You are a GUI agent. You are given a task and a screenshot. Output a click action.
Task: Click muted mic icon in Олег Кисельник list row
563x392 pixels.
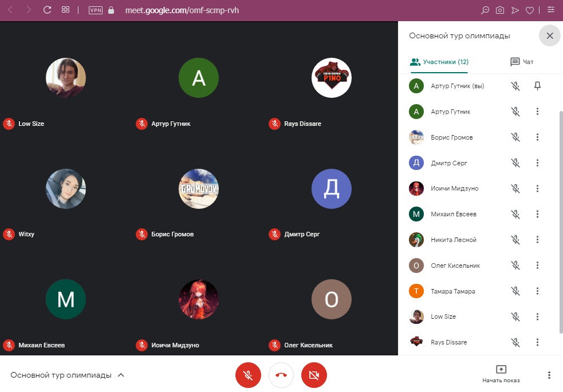click(x=515, y=266)
